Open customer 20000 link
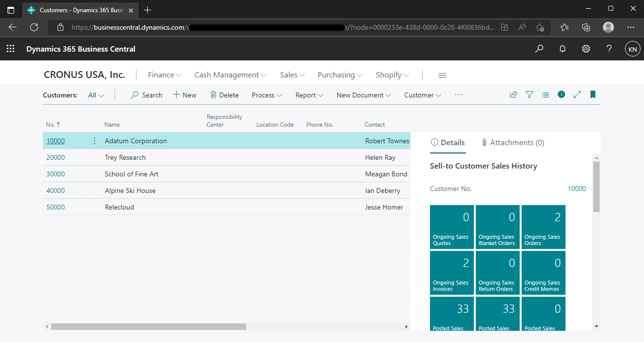This screenshot has height=342, width=644. tap(56, 157)
